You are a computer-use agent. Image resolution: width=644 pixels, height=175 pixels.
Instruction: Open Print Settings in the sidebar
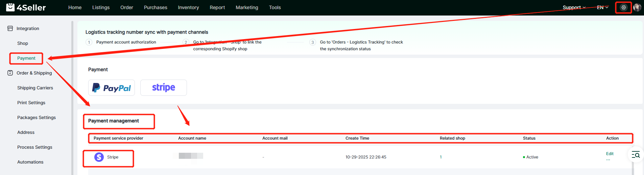[31, 103]
